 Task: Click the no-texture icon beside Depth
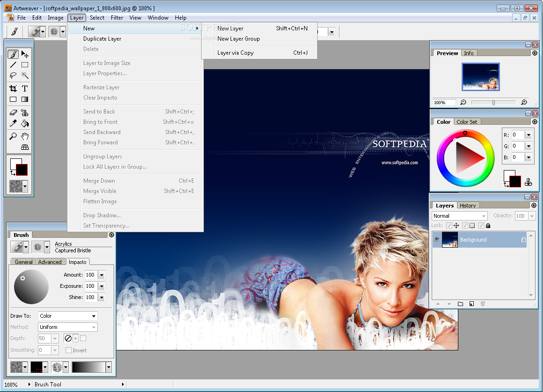(x=68, y=338)
